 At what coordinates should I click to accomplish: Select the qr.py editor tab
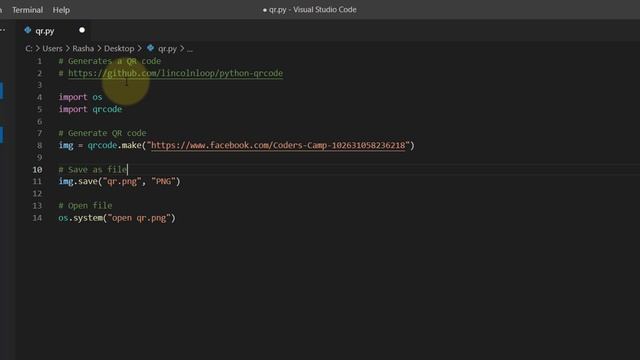(54, 31)
